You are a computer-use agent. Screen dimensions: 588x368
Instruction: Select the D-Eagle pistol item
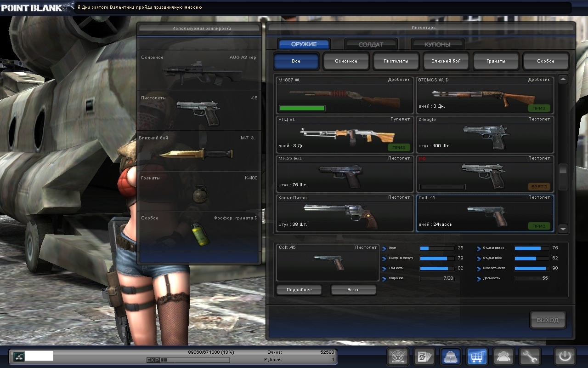coord(485,134)
